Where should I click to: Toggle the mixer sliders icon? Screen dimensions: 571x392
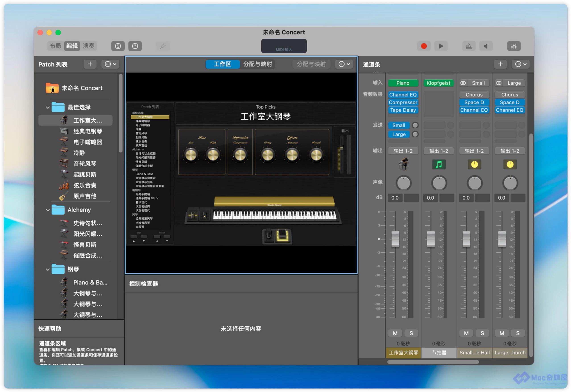[513, 46]
